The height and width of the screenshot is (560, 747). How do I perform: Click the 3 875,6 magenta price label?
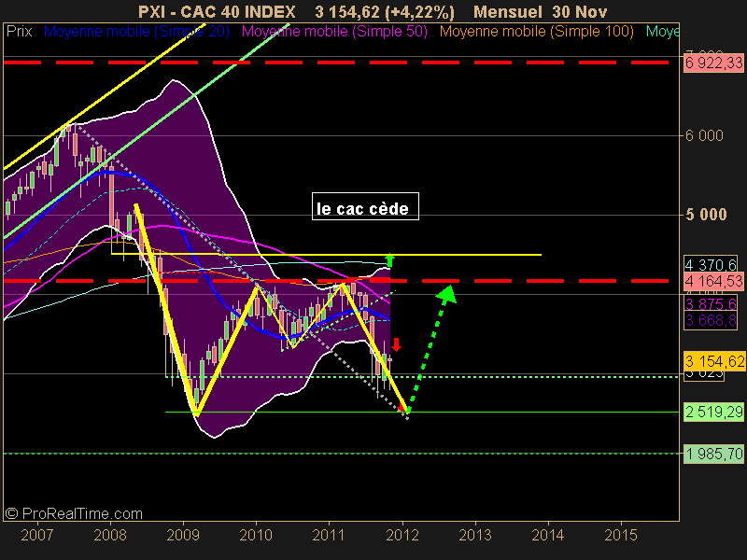pyautogui.click(x=711, y=304)
